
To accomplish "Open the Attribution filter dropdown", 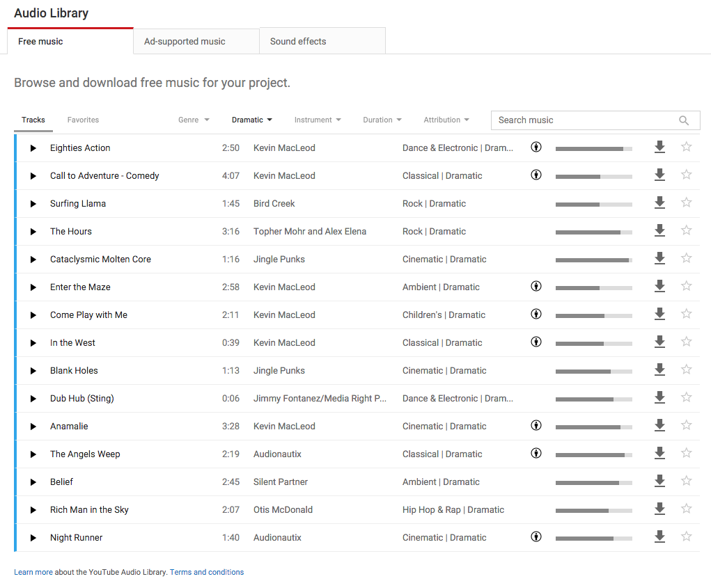I will 446,120.
